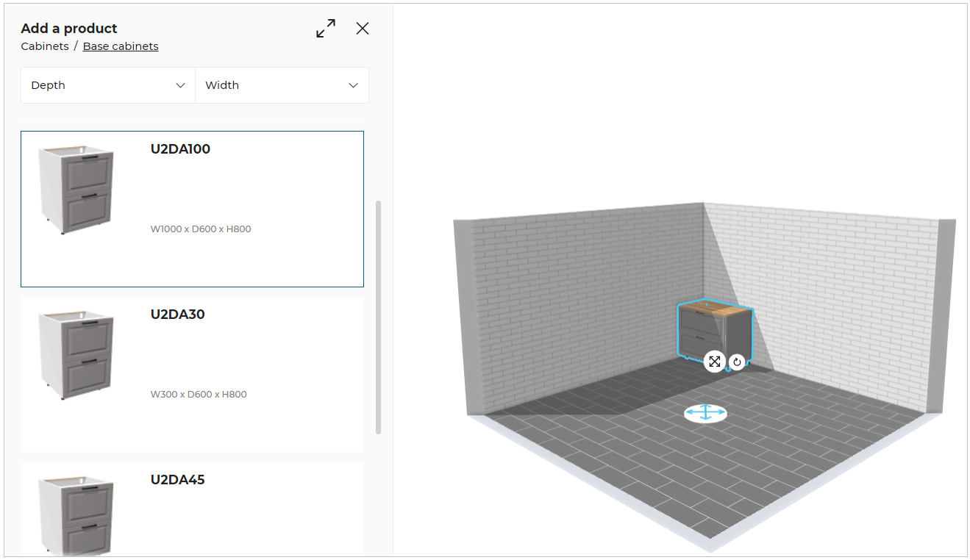
Task: Click the product list vertical scrollbar
Action: click(379, 316)
